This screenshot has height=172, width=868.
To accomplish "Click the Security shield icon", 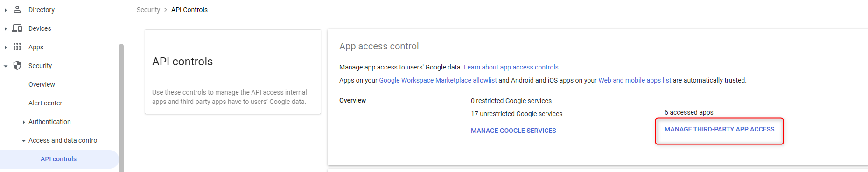I will [17, 65].
